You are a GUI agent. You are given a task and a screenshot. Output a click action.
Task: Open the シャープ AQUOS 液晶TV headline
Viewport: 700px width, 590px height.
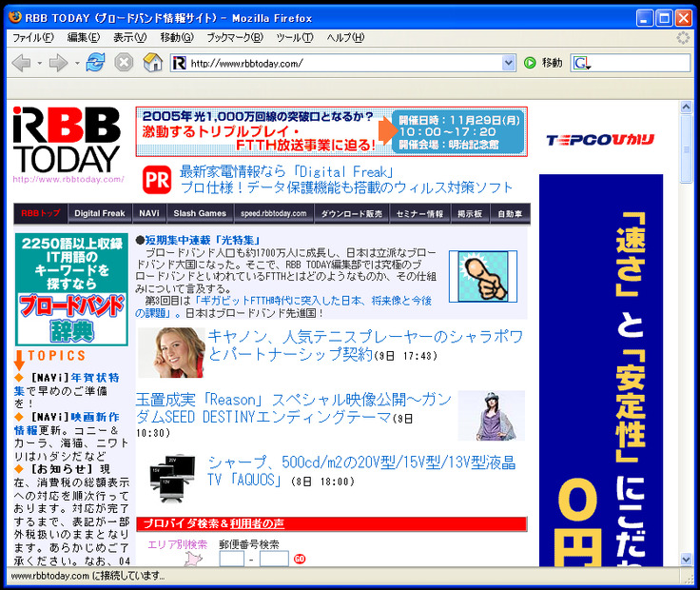point(361,471)
